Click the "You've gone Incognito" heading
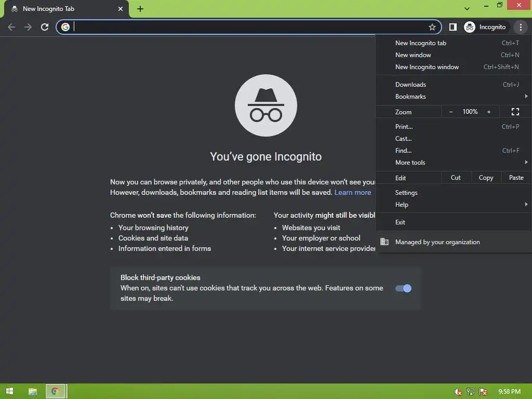532x399 pixels. click(x=265, y=157)
